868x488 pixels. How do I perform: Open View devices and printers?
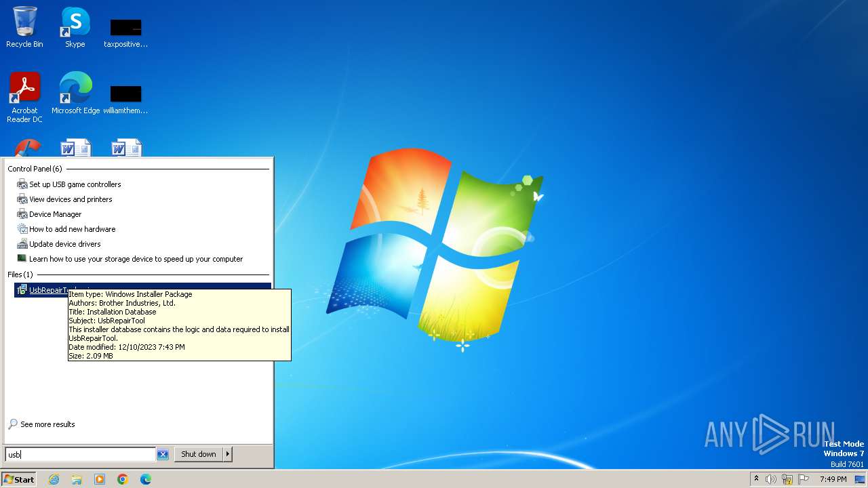click(x=71, y=199)
